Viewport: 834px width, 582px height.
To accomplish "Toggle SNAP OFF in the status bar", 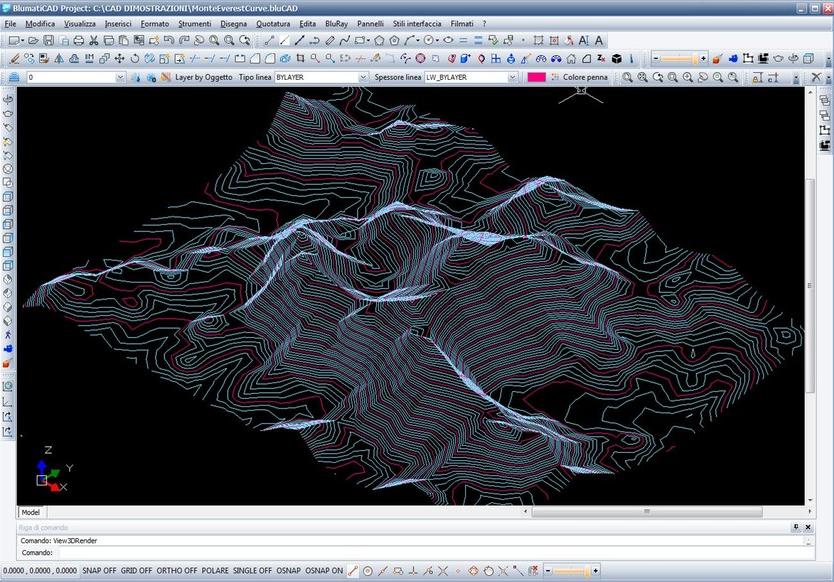I will pyautogui.click(x=97, y=570).
